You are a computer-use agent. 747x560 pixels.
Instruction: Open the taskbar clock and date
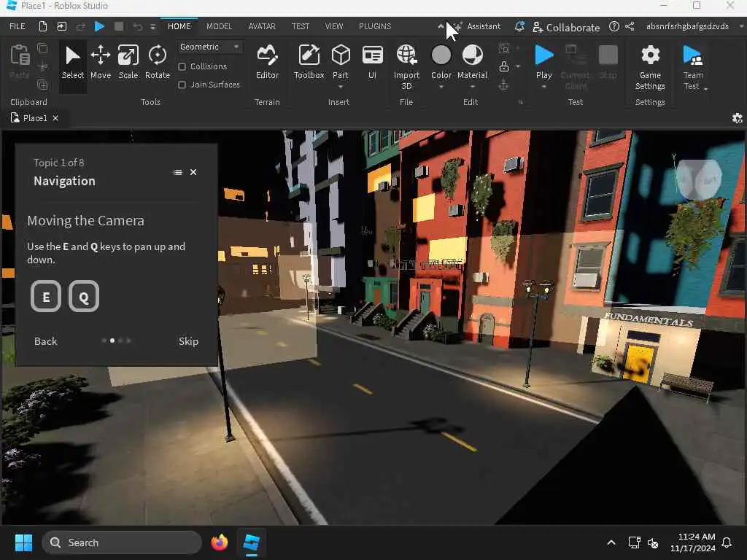pyautogui.click(x=692, y=542)
